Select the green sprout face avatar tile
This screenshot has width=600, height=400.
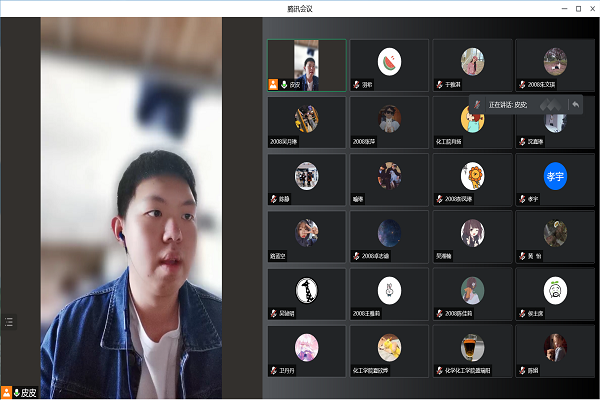[555, 290]
